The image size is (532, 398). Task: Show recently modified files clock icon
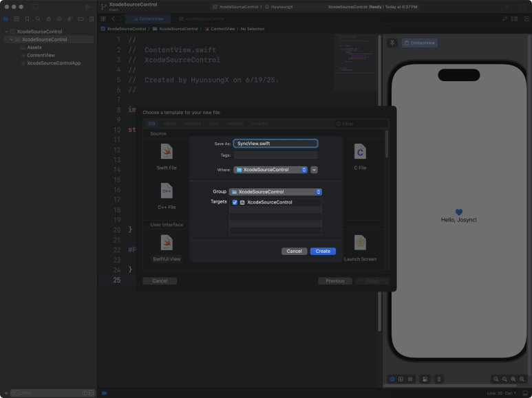85,393
